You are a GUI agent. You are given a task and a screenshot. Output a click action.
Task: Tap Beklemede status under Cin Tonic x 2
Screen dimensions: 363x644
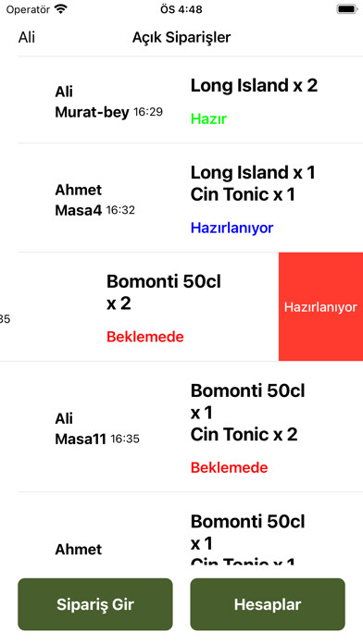pos(229,467)
